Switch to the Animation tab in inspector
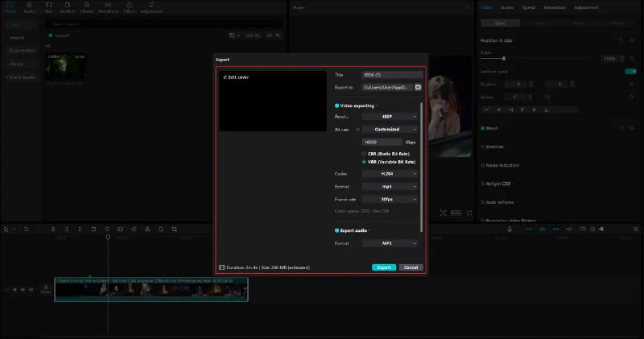The image size is (644, 339). point(554,7)
